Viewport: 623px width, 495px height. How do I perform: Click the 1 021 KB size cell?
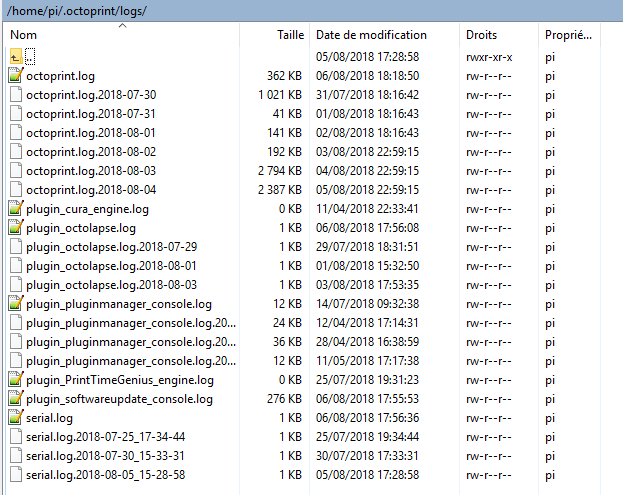click(280, 95)
